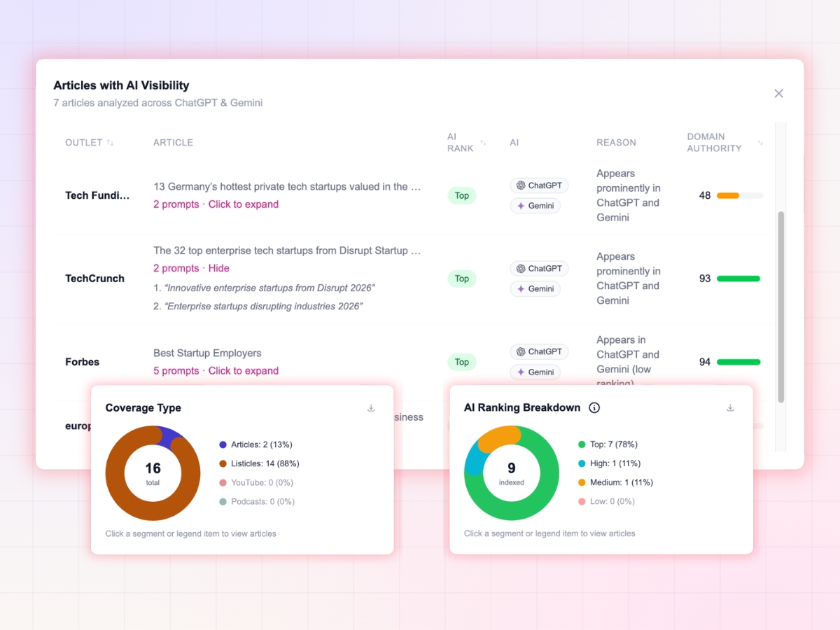Select Articles legend item in Coverage Type
Image resolution: width=840 pixels, height=630 pixels.
255,444
